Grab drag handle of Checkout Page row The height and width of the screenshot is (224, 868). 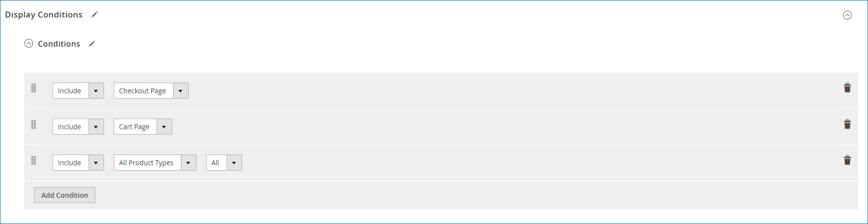[x=34, y=88]
